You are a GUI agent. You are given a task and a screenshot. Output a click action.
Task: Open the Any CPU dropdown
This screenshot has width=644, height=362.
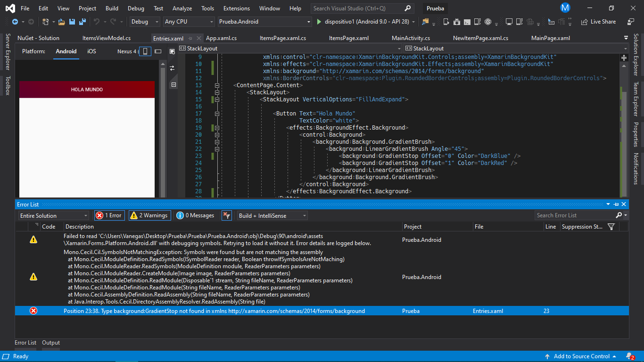188,21
